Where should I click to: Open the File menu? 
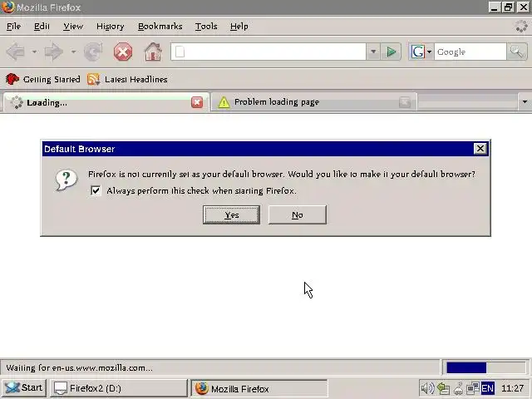(x=13, y=26)
